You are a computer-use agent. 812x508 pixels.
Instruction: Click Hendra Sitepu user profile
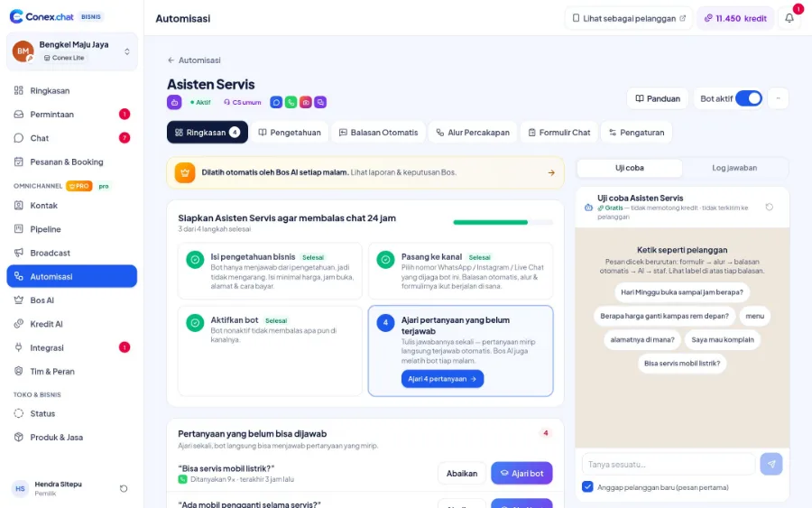click(x=58, y=488)
